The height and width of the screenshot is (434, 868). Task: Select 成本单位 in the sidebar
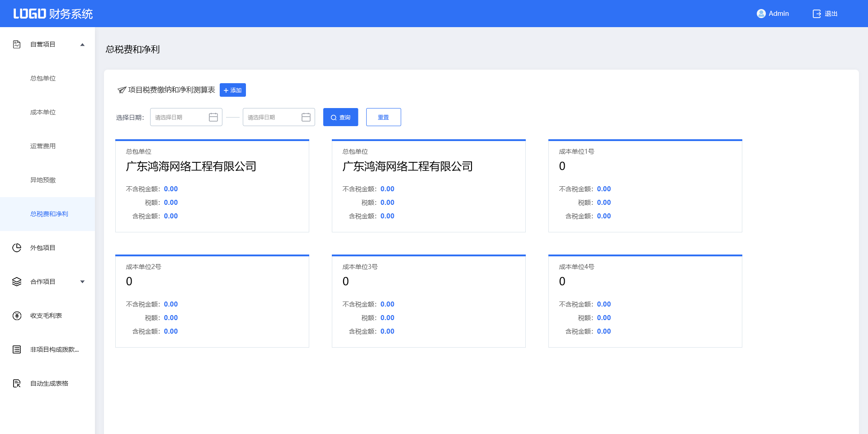tap(43, 112)
